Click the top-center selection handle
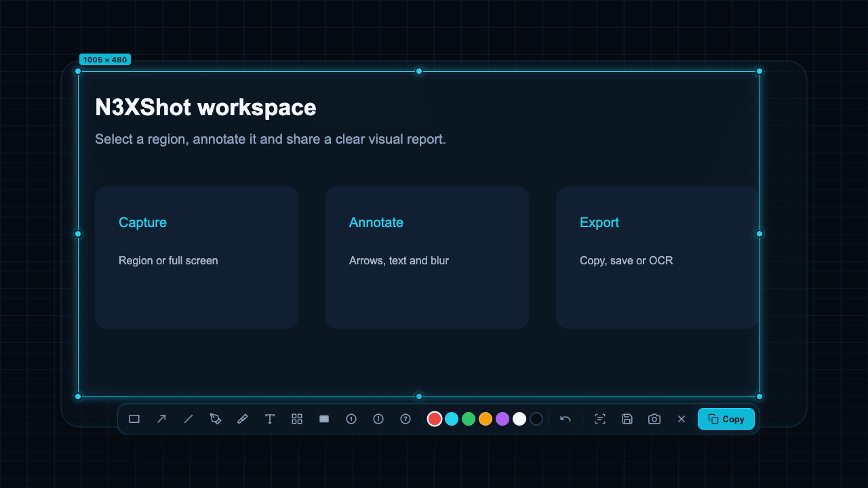Screen dimensions: 868x488 419,71
